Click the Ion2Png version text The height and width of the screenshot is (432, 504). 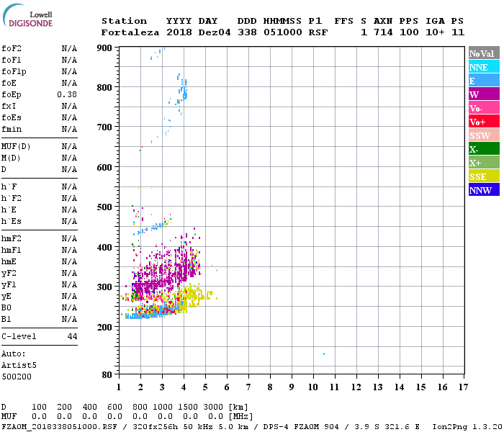coord(467,427)
